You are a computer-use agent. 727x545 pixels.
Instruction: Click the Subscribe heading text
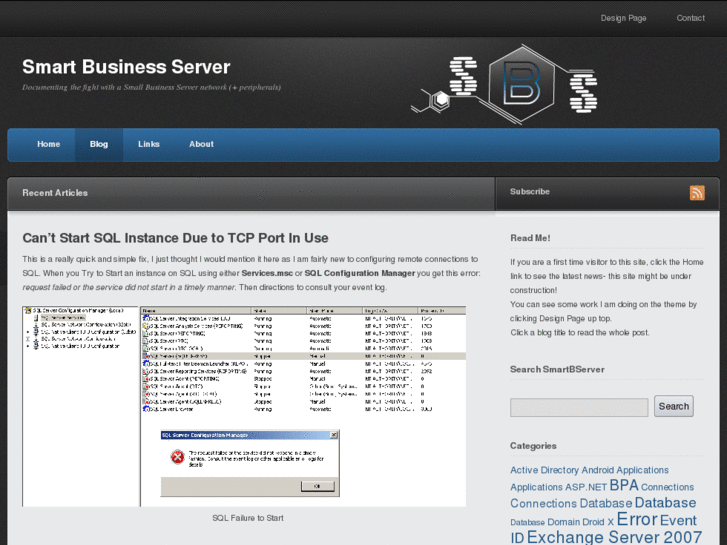tap(529, 192)
